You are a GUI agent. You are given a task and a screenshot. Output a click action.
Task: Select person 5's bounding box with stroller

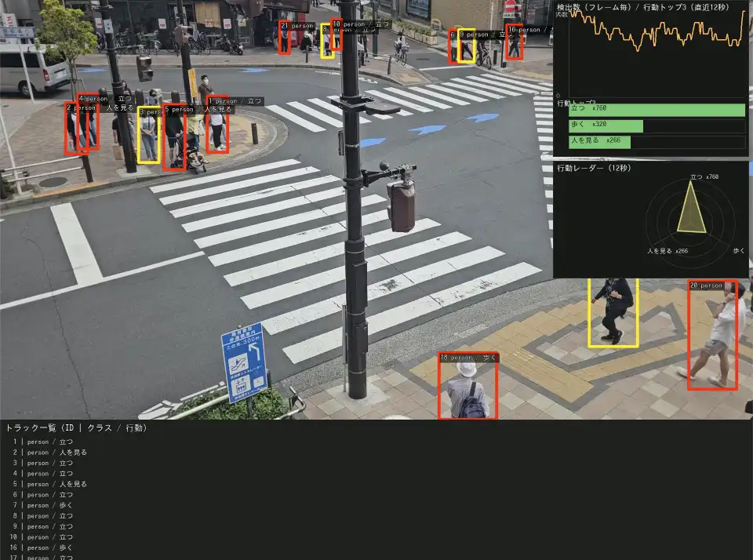pyautogui.click(x=174, y=137)
